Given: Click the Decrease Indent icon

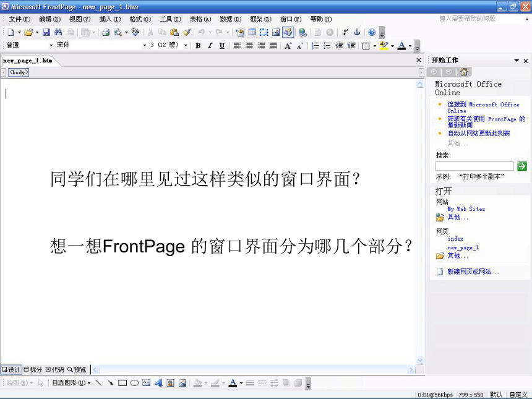Looking at the screenshot, I should click(x=339, y=45).
